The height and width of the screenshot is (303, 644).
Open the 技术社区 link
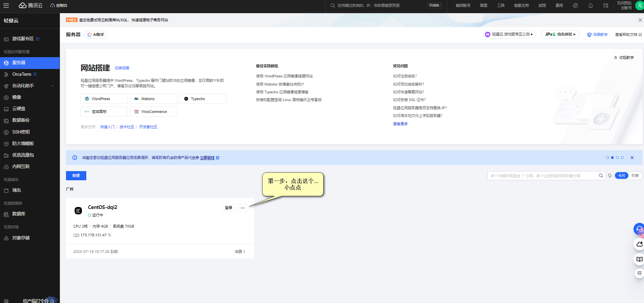[x=127, y=127]
